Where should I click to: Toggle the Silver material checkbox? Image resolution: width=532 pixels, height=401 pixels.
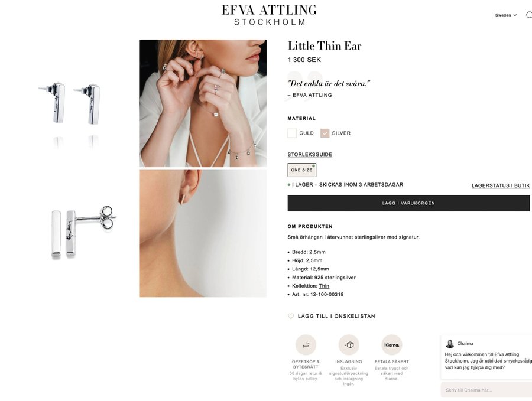point(325,133)
